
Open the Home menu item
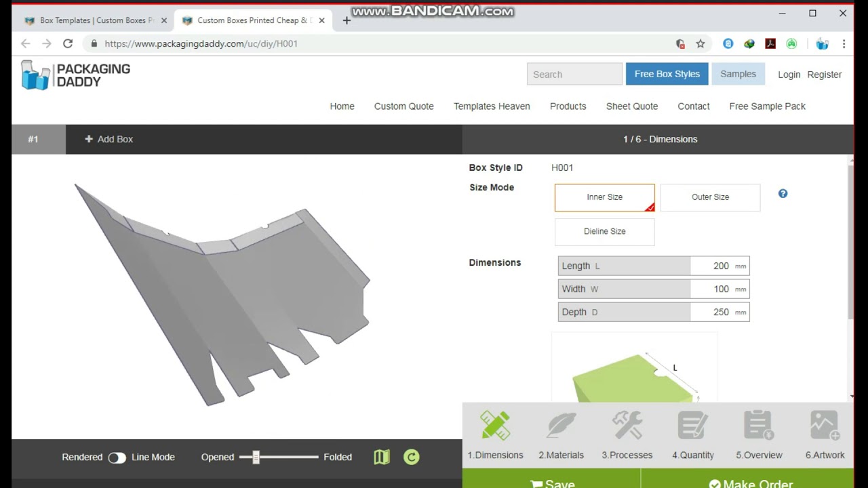[x=342, y=106]
